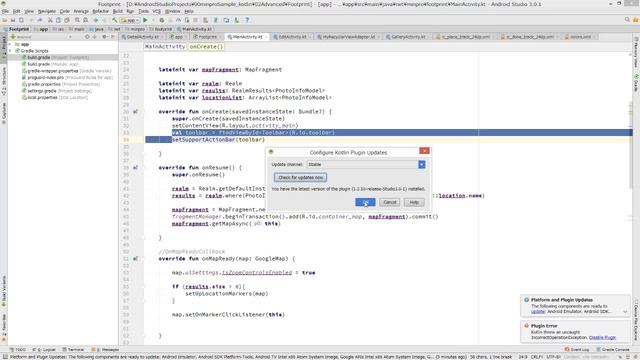Click the Search Everywhere magnifier icon
Screen dimensions: 640x360
627,20
